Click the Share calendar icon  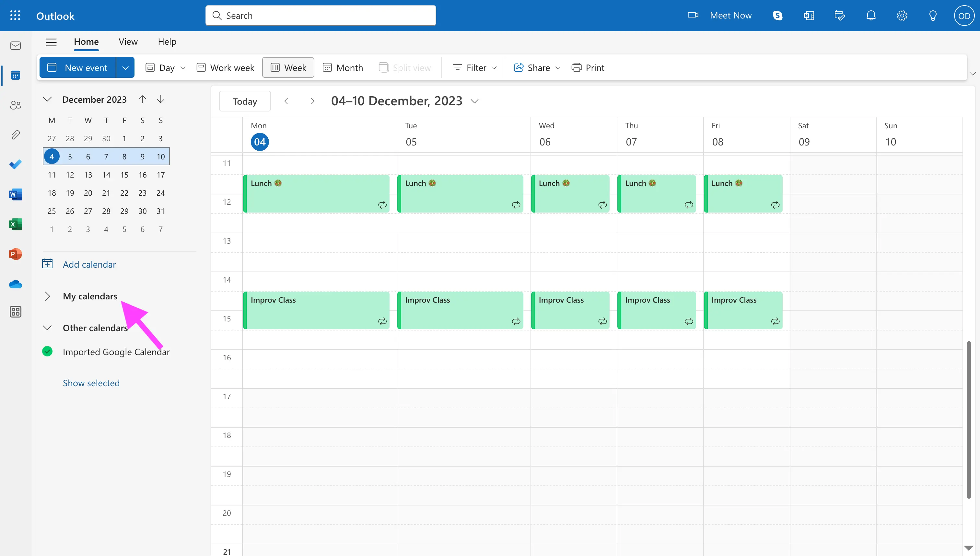[x=518, y=67]
